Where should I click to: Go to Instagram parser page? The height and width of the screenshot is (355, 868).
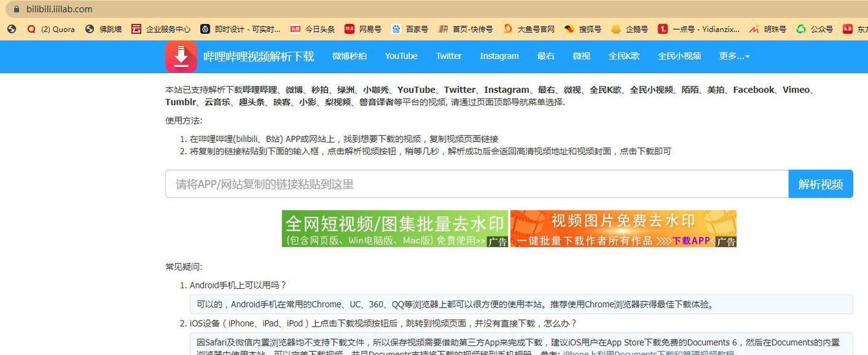(x=499, y=56)
